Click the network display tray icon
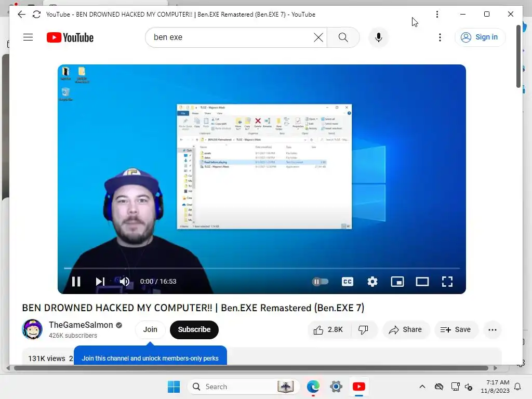532x399 pixels. [x=455, y=387]
